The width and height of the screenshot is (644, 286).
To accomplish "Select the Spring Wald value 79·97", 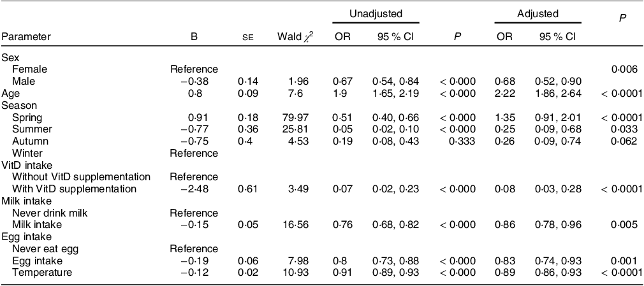I will tap(302, 117).
